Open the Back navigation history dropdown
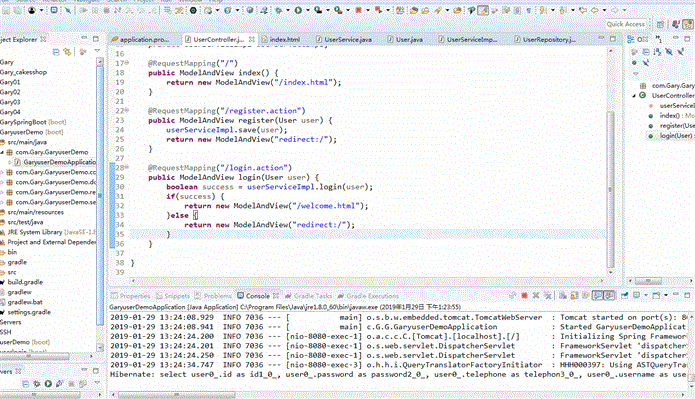The image size is (695, 399). [x=604, y=10]
